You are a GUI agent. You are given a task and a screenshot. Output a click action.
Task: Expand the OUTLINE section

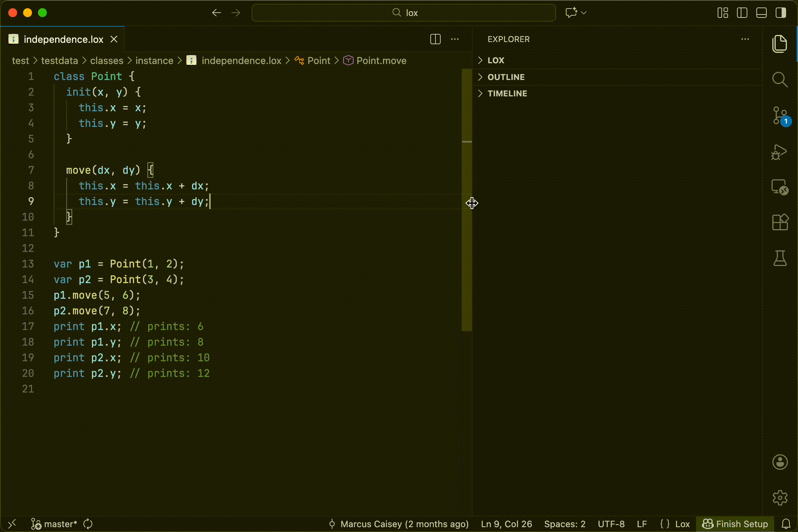click(x=505, y=77)
